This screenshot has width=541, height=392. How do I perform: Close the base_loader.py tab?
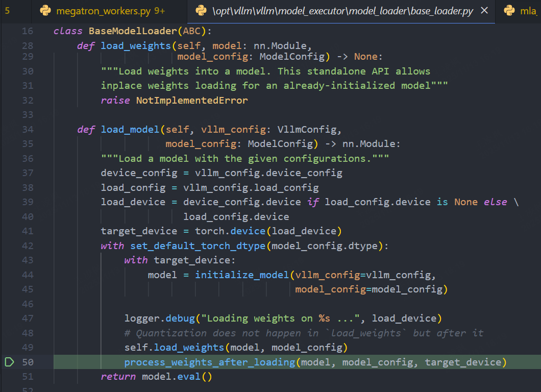click(x=484, y=11)
